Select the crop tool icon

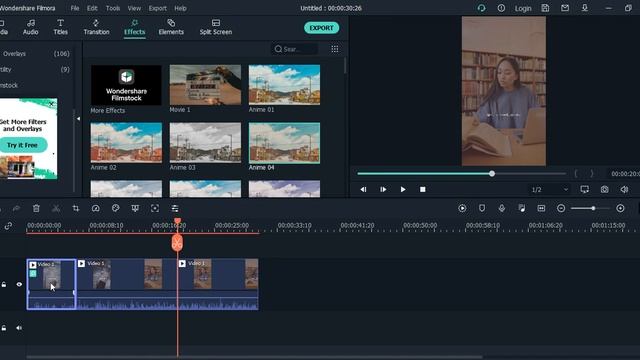pos(76,209)
